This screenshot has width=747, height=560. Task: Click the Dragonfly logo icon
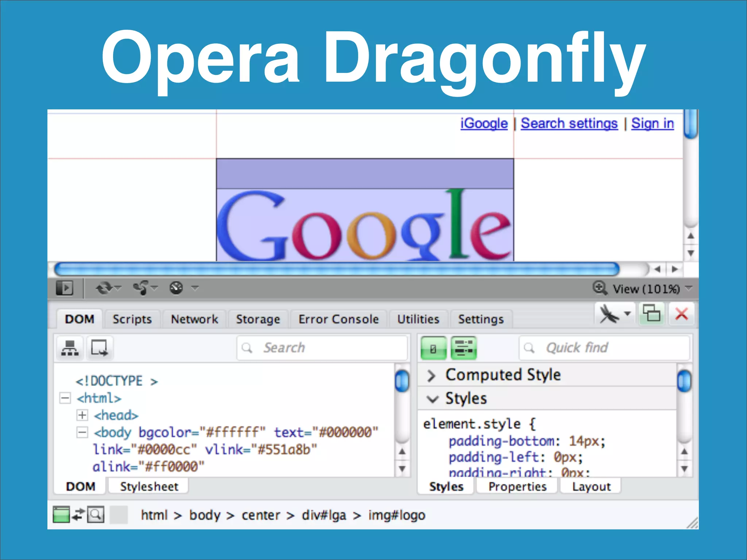(609, 314)
